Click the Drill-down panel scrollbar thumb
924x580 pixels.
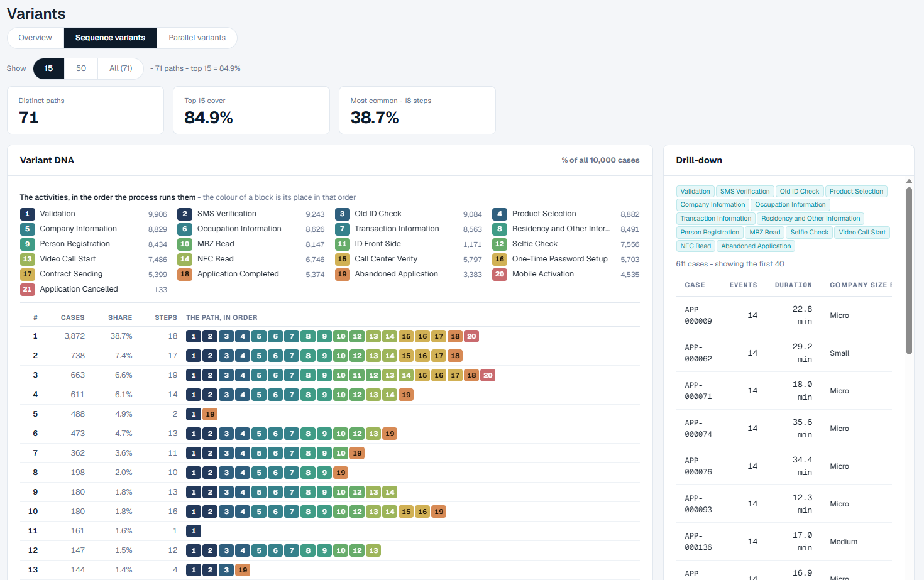click(909, 271)
